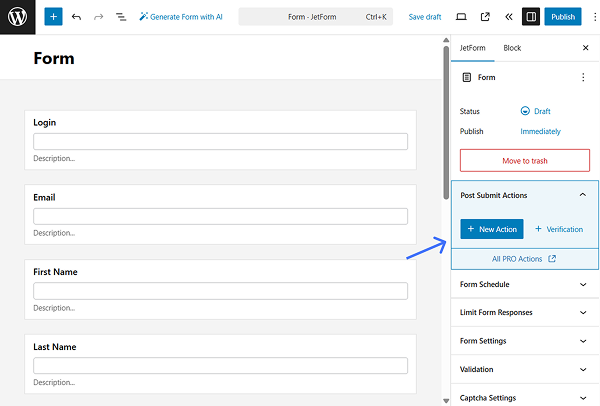Click into the Email input field

point(220,216)
